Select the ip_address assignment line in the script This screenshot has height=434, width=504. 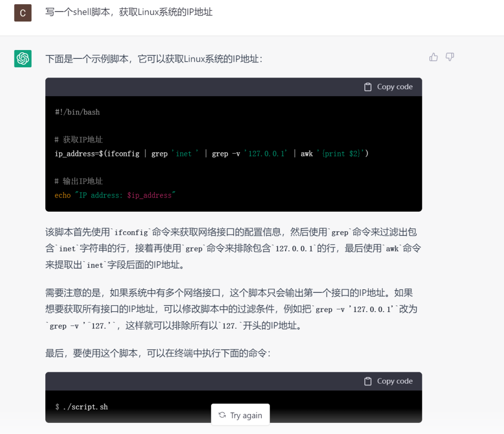coord(210,153)
